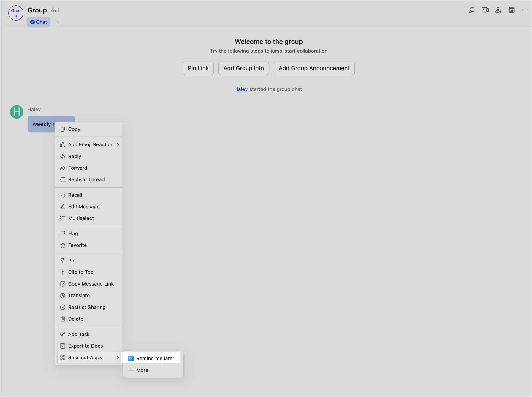Click the Add Group Announcement button
Image resolution: width=532 pixels, height=397 pixels.
coord(314,68)
